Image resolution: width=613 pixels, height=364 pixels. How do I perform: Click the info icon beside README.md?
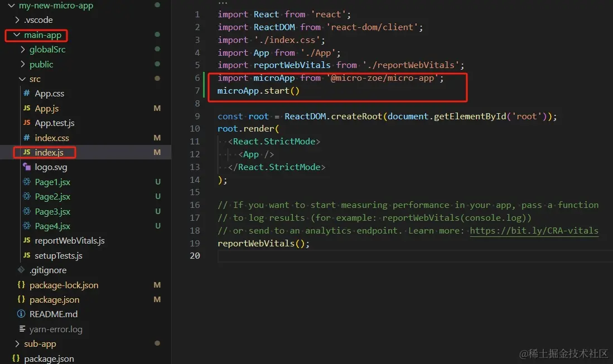click(x=21, y=314)
